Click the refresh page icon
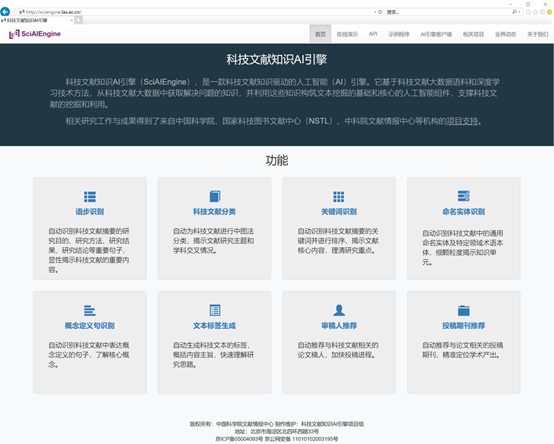Image resolution: width=554 pixels, height=444 pixels. (x=380, y=12)
